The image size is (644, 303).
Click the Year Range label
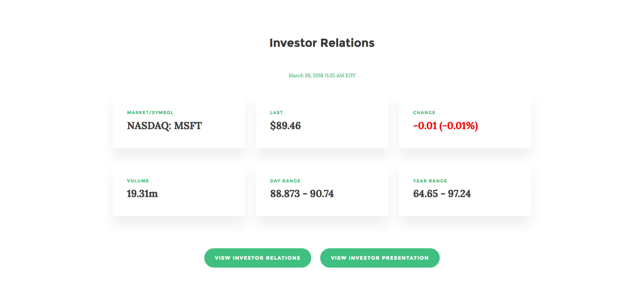[430, 181]
